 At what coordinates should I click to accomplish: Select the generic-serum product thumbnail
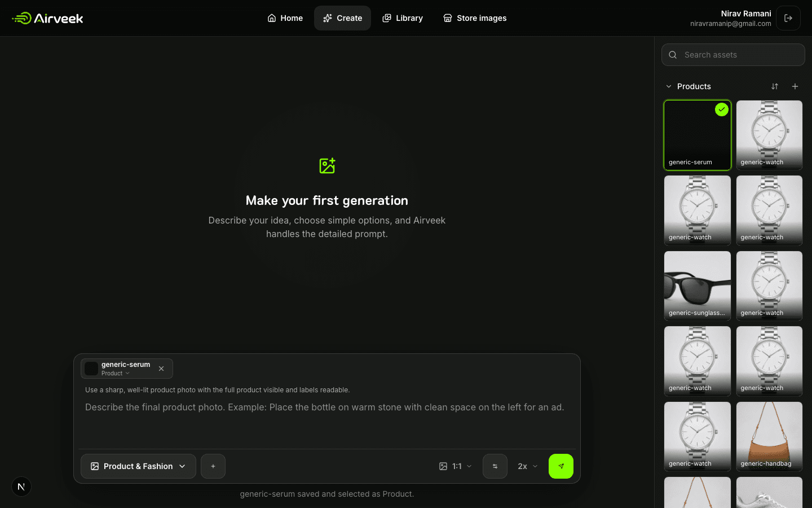tap(698, 135)
